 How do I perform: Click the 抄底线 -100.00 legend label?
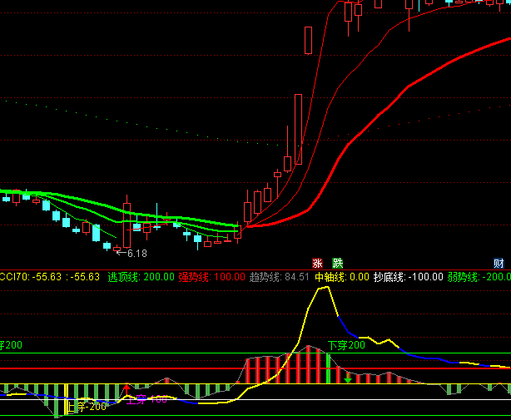[x=408, y=277]
